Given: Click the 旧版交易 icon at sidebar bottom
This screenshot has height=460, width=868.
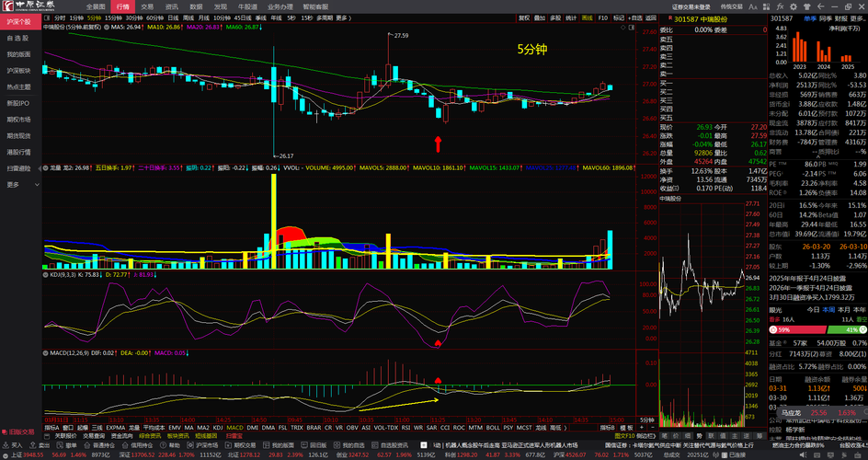Looking at the screenshot, I should [x=6, y=431].
